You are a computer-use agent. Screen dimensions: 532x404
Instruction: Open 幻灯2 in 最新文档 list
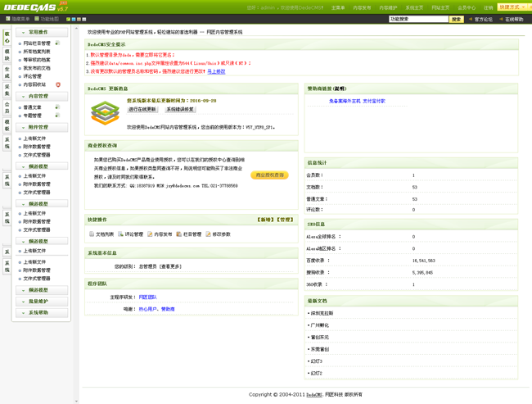[x=316, y=373]
